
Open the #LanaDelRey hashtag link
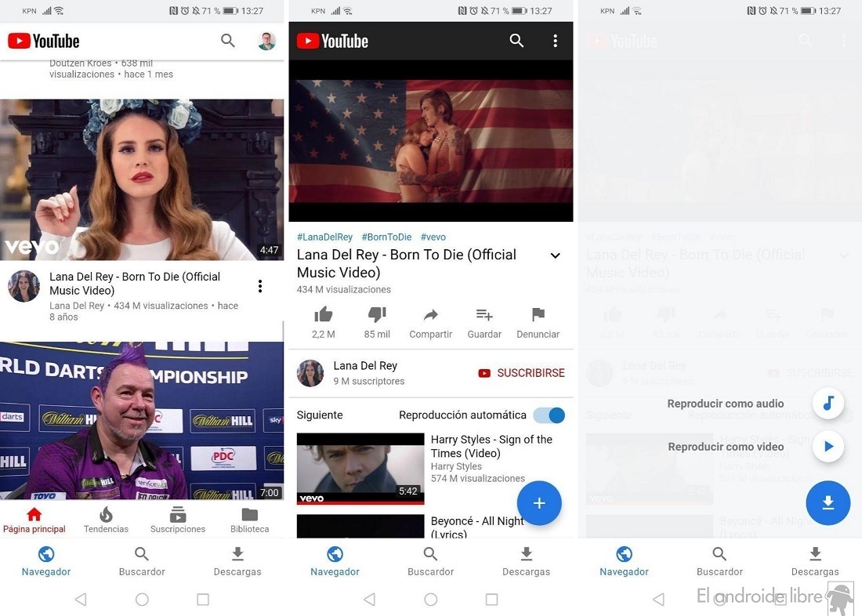324,237
